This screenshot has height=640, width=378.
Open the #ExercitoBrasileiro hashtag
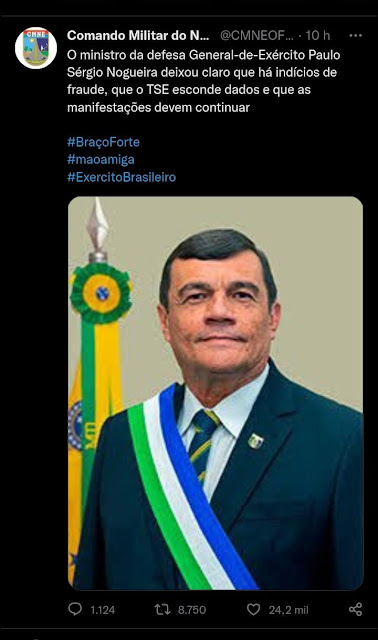(x=122, y=177)
